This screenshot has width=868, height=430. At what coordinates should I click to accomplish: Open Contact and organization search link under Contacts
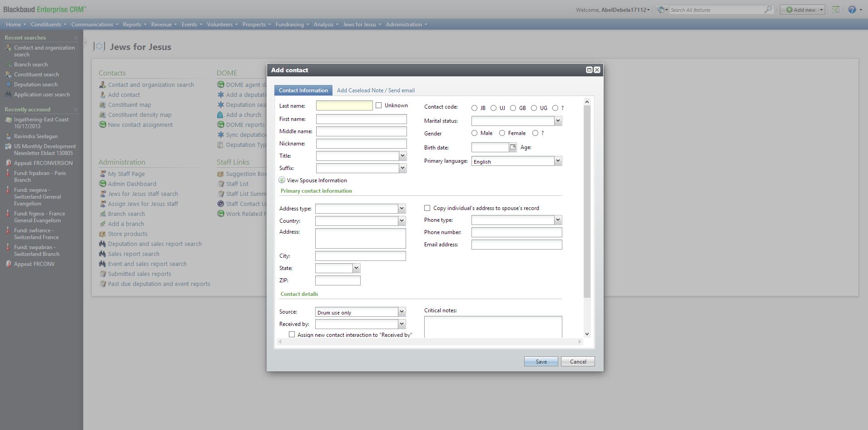click(x=151, y=85)
